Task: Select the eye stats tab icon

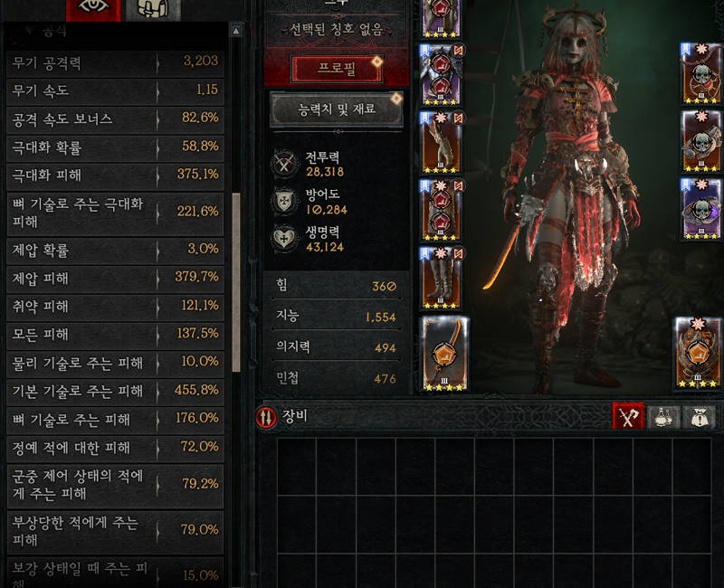Action: [93, 9]
